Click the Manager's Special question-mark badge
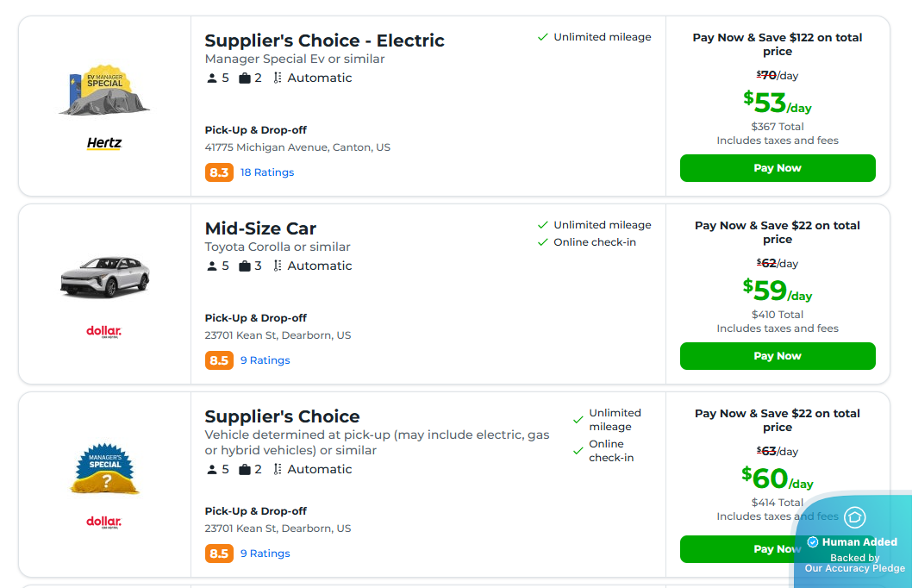 click(x=103, y=467)
